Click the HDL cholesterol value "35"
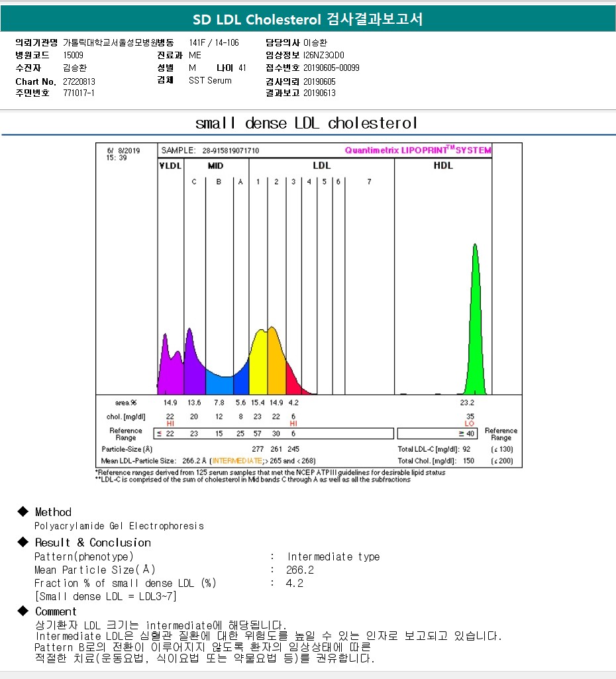 click(470, 416)
